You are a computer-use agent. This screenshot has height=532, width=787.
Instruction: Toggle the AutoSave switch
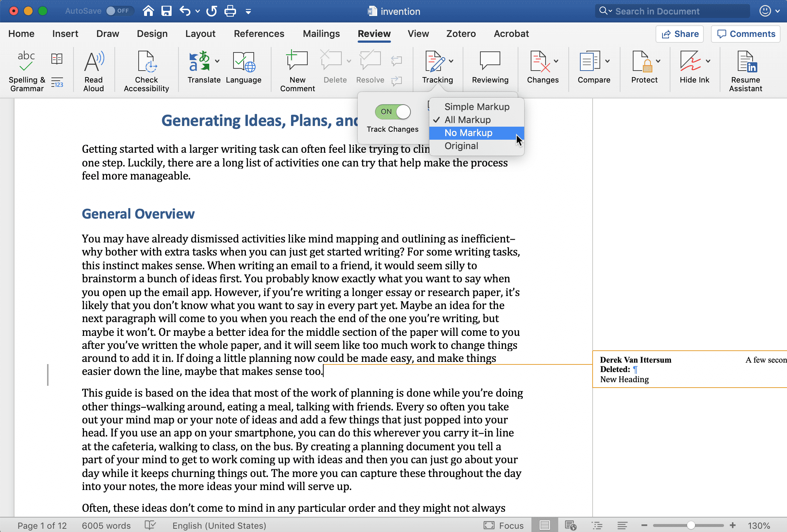tap(119, 11)
